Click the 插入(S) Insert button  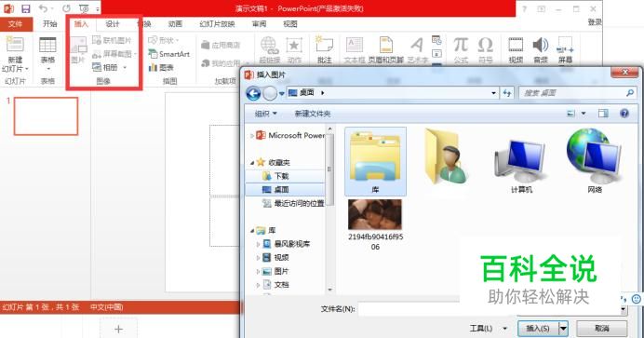tap(538, 328)
